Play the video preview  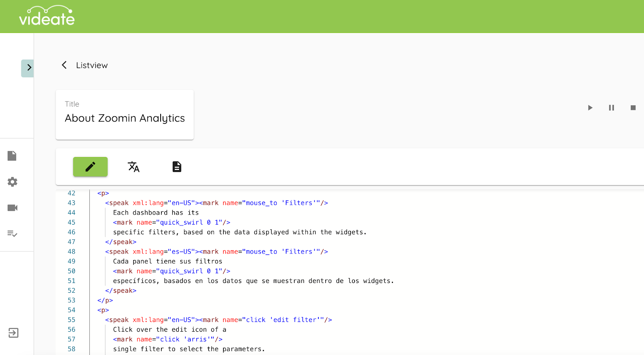[x=590, y=107]
